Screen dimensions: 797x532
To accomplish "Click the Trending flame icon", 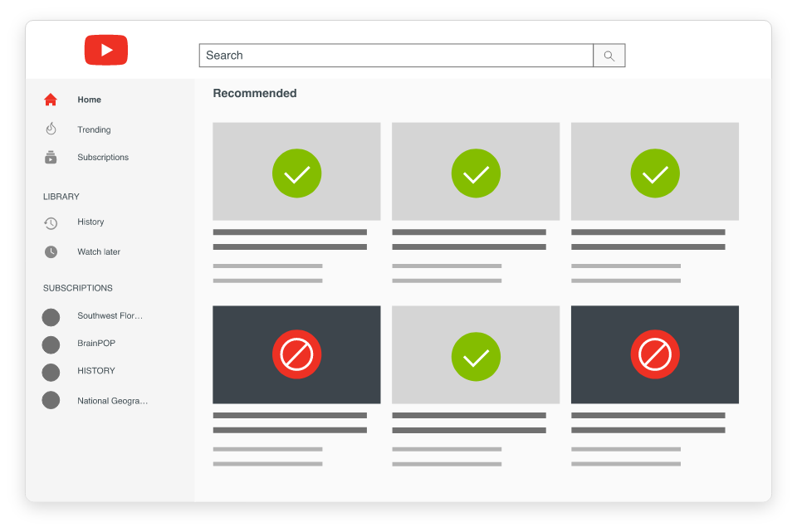I will pyautogui.click(x=51, y=129).
